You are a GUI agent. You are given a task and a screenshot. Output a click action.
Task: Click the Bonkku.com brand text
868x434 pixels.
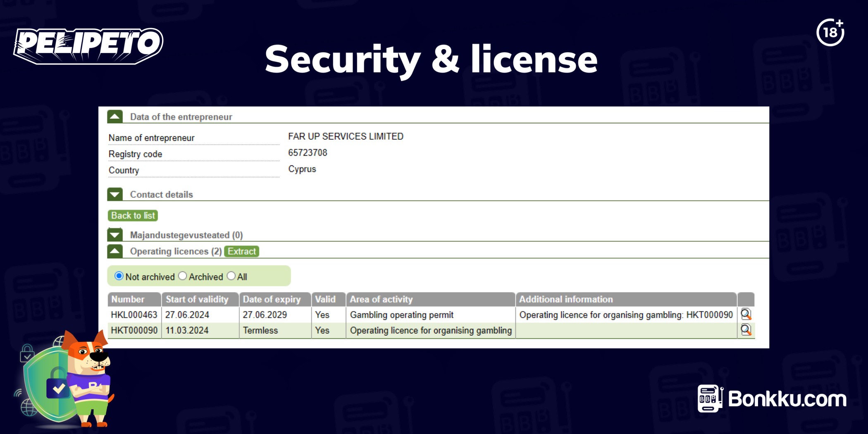click(x=787, y=399)
